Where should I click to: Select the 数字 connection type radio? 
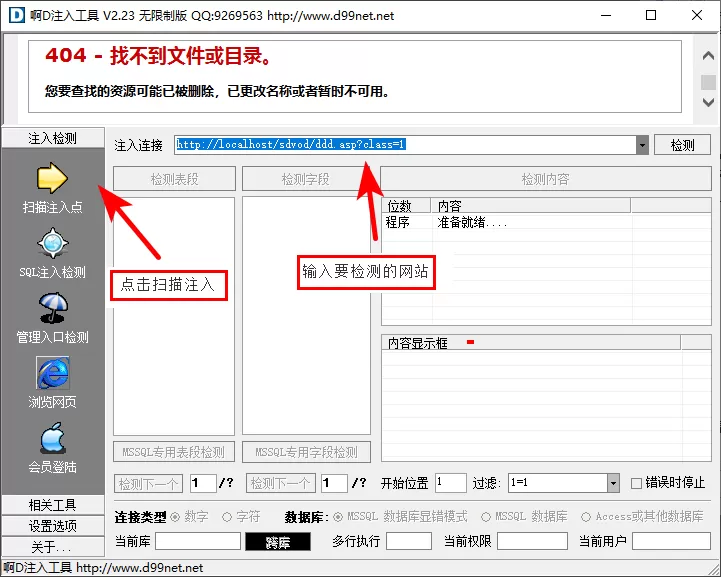pyautogui.click(x=175, y=517)
